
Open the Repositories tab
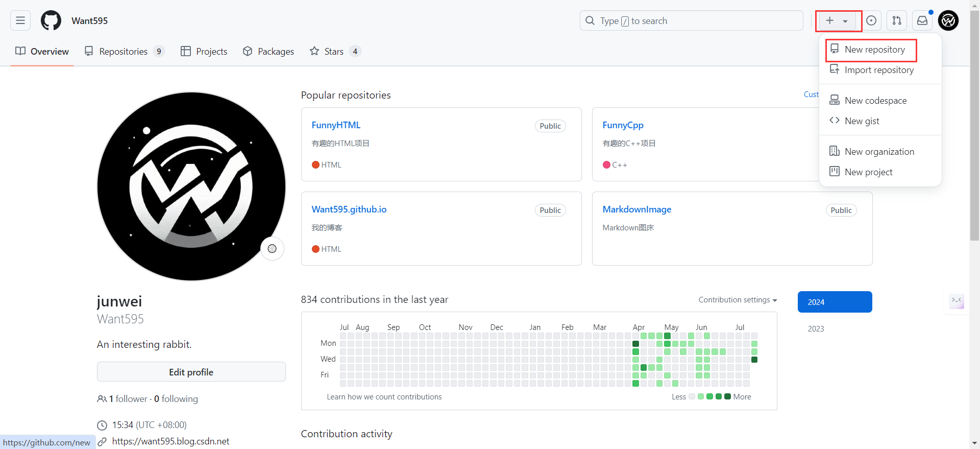[x=125, y=51]
